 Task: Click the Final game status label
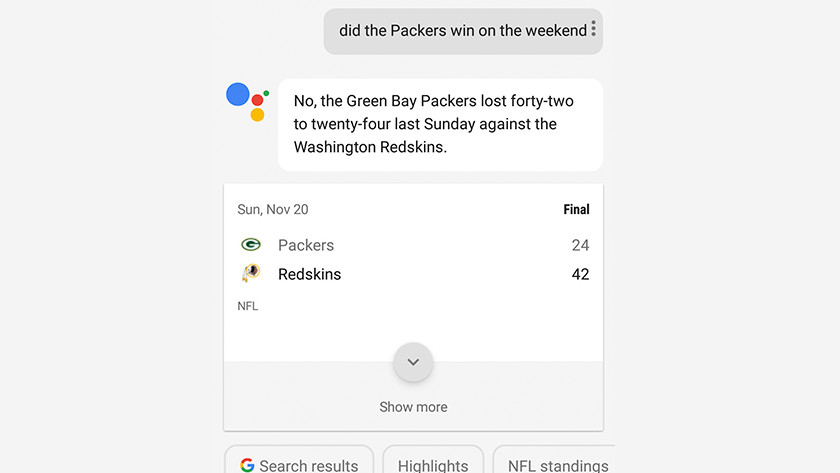coord(576,210)
